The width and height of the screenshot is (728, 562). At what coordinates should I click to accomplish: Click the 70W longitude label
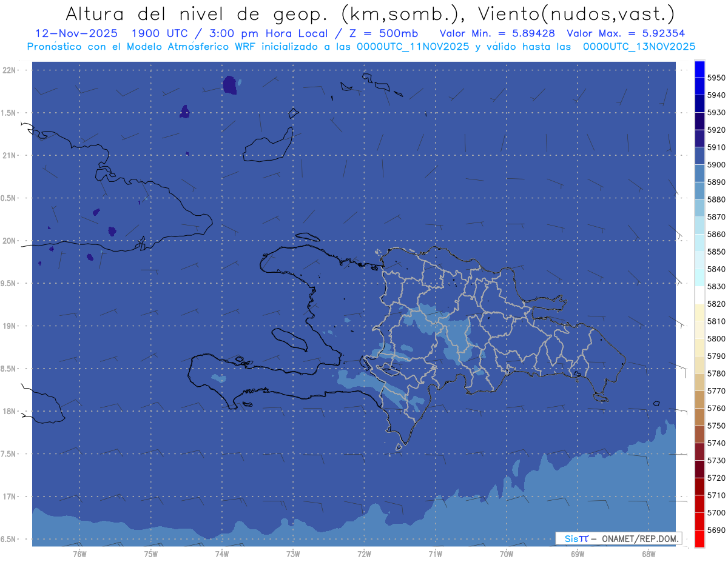pyautogui.click(x=507, y=554)
